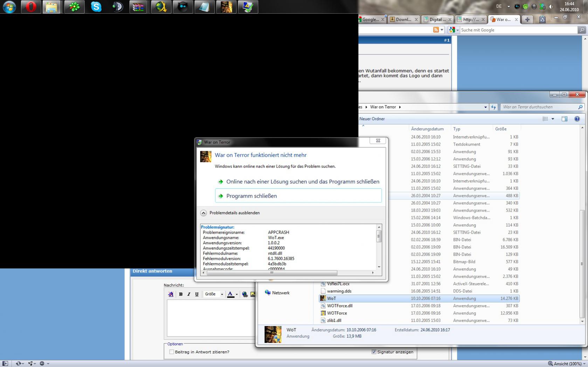The image size is (588, 367).
Task: Open the Windows Start menu orb
Action: [9, 7]
